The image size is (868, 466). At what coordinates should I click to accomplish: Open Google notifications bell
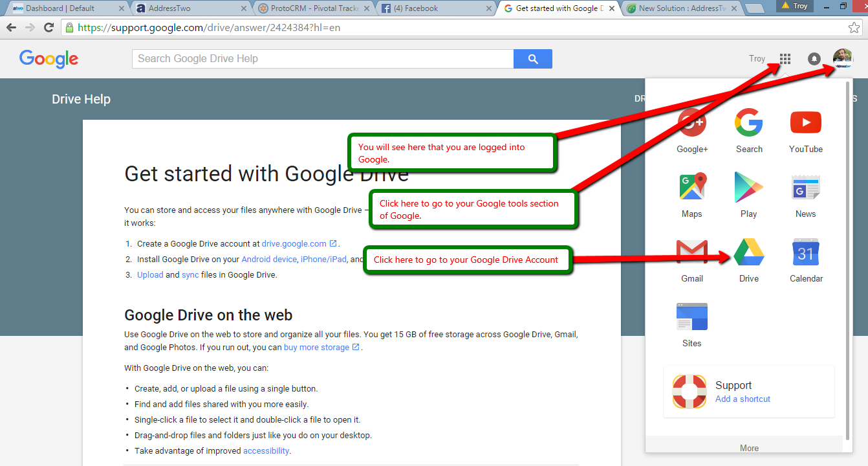point(814,59)
